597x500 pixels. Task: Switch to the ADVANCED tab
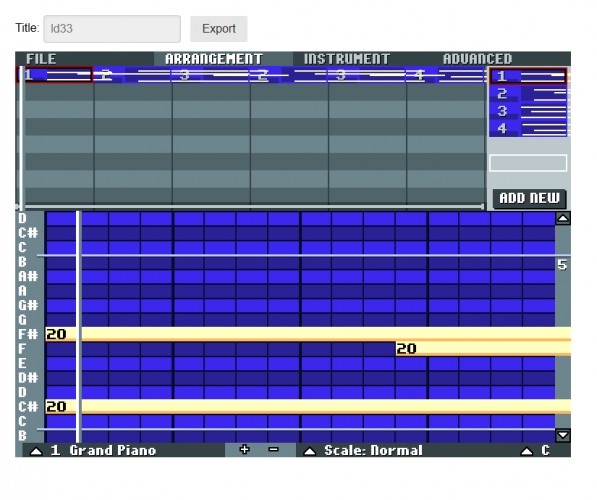pyautogui.click(x=477, y=59)
